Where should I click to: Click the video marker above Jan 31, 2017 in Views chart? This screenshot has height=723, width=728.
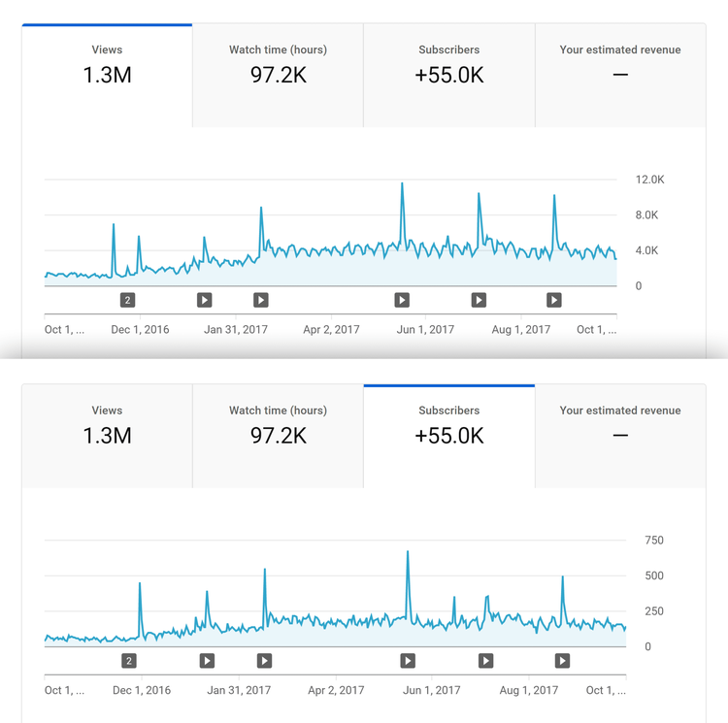tap(261, 300)
